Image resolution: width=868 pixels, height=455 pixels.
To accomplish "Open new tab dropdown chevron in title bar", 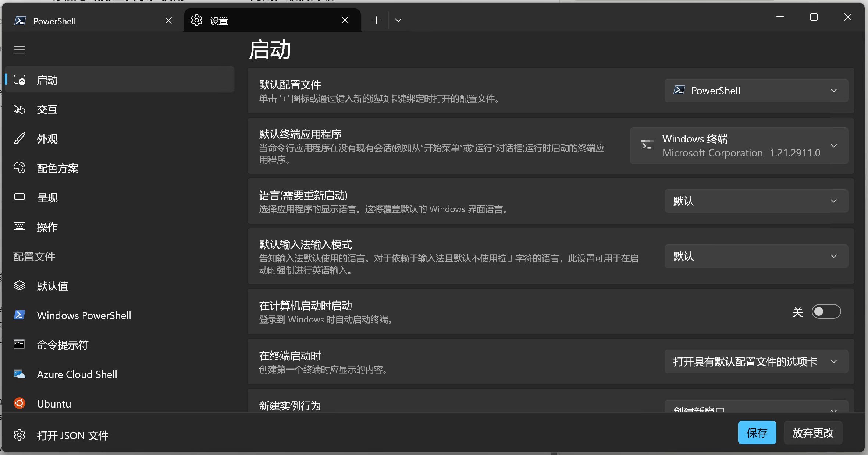I will coord(398,20).
